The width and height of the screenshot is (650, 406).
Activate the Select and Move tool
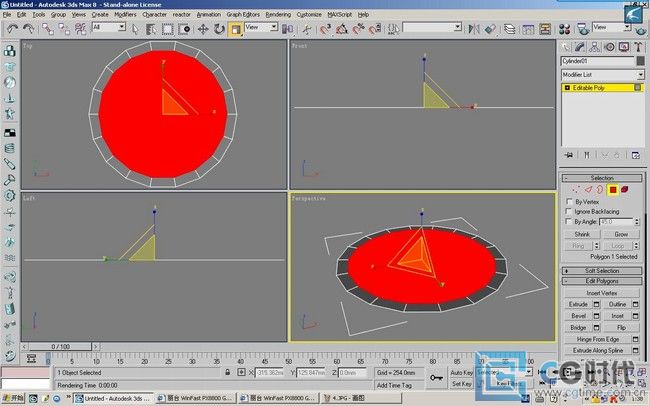[x=203, y=29]
